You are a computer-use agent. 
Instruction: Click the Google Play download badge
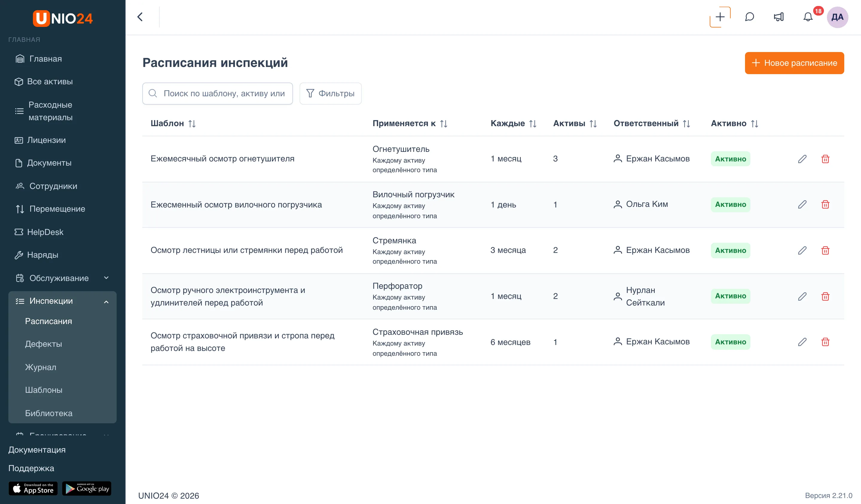point(87,489)
